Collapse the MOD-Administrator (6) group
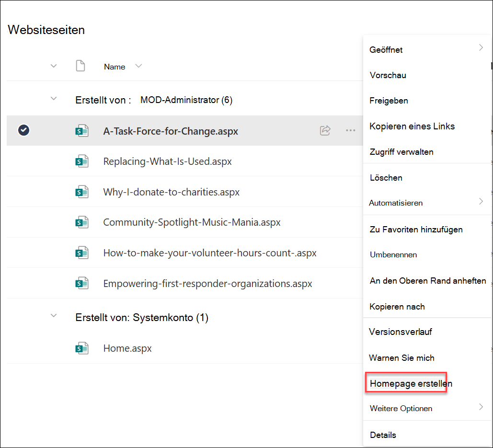The width and height of the screenshot is (493, 448). pos(54,99)
